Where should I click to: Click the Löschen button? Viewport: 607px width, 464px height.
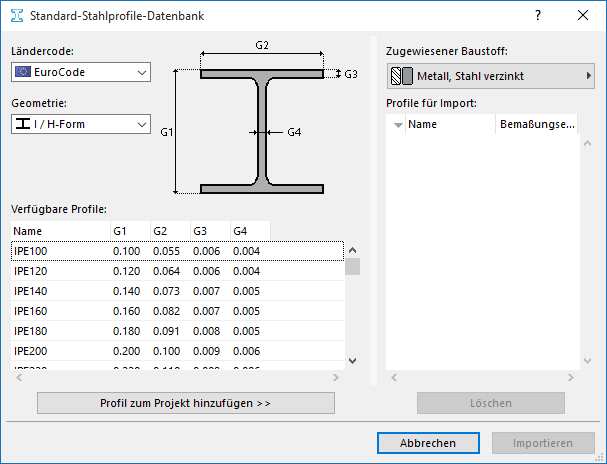(x=491, y=403)
